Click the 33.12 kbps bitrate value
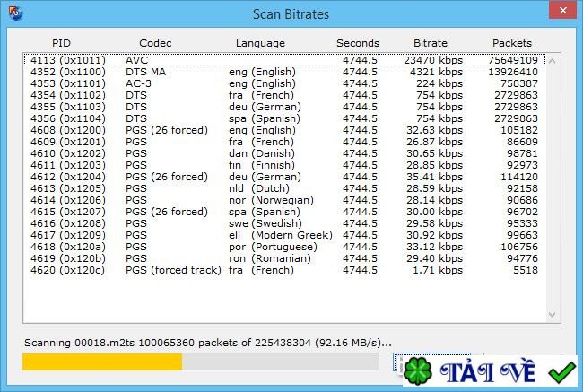 pyautogui.click(x=435, y=247)
